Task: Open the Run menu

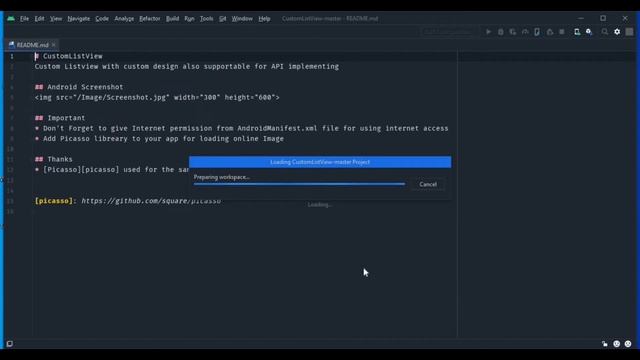Action: [x=189, y=19]
